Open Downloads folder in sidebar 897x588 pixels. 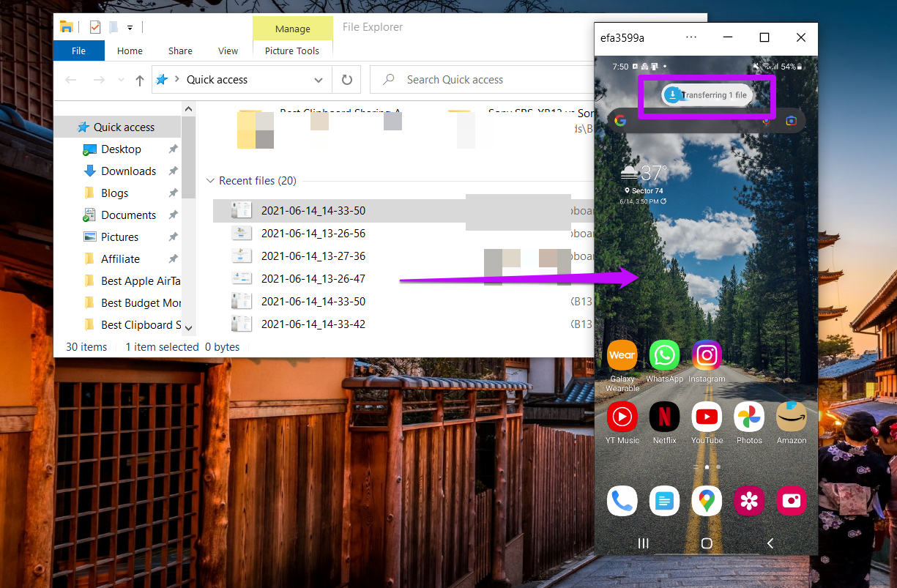point(128,171)
